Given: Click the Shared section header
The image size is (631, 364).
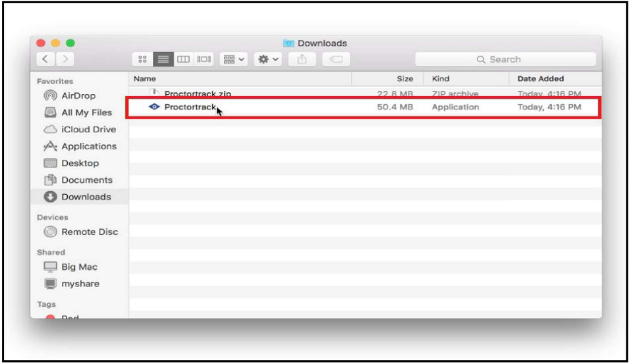Looking at the screenshot, I should (x=51, y=252).
